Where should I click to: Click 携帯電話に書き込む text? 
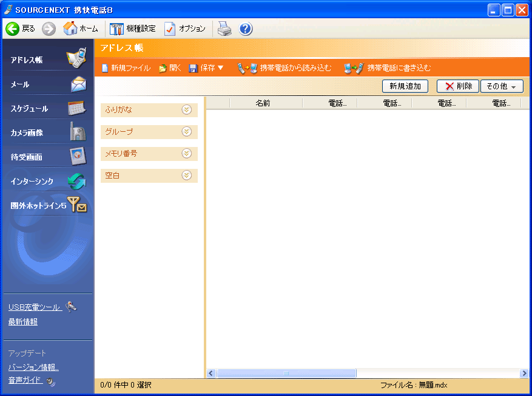point(399,68)
